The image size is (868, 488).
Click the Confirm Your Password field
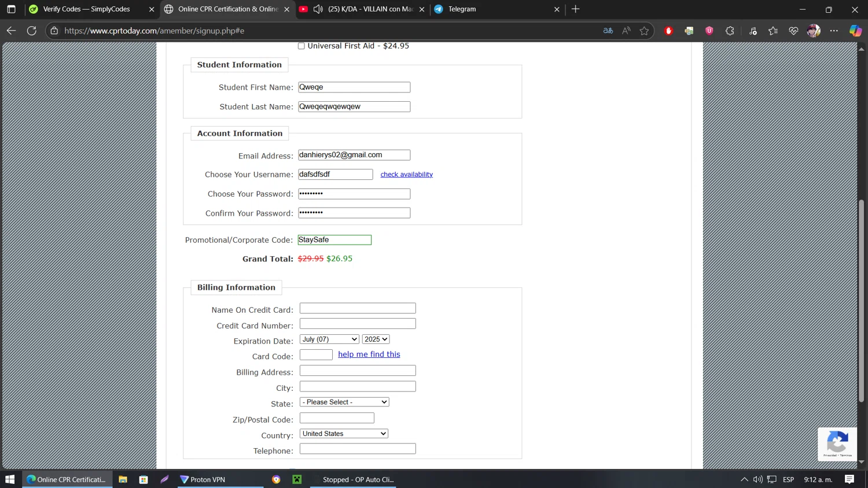tap(354, 213)
